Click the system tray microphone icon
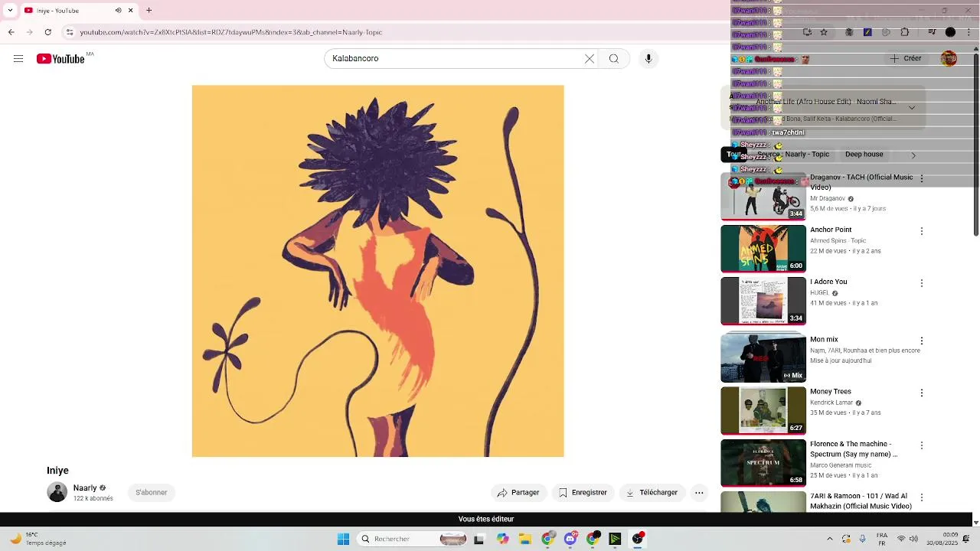Viewport: 980px width, 551px height. click(x=863, y=539)
